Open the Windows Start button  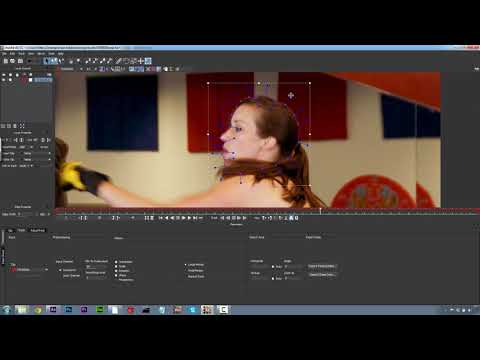pyautogui.click(x=6, y=310)
